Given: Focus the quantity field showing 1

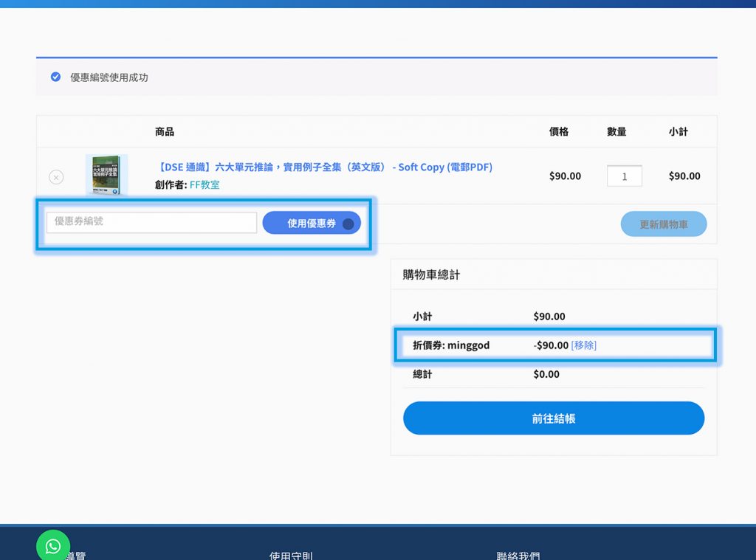Looking at the screenshot, I should point(624,176).
